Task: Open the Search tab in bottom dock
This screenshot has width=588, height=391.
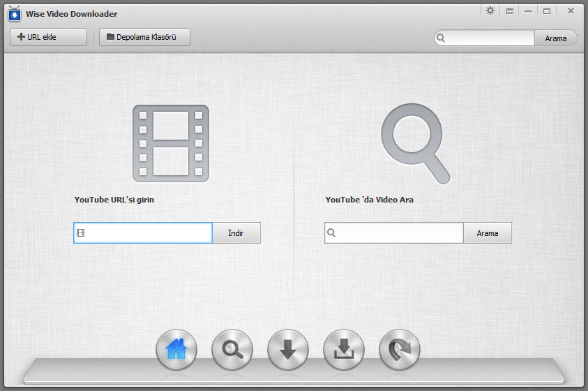Action: tap(232, 349)
